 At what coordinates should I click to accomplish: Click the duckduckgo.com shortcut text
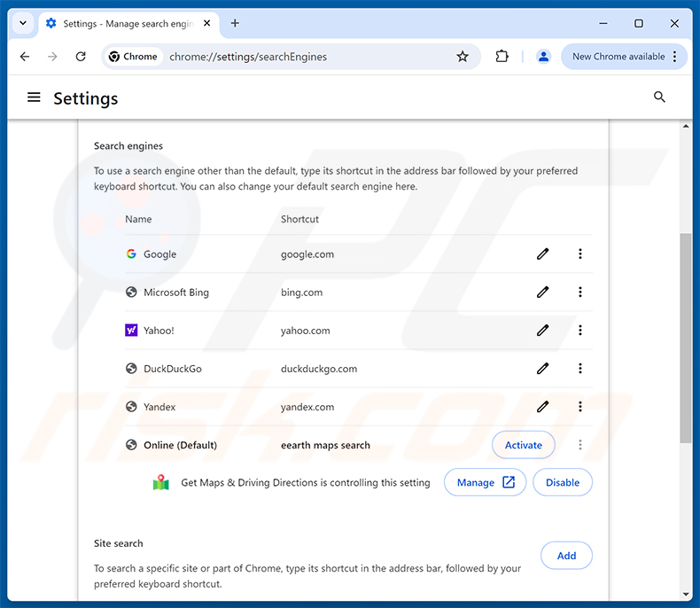(319, 369)
